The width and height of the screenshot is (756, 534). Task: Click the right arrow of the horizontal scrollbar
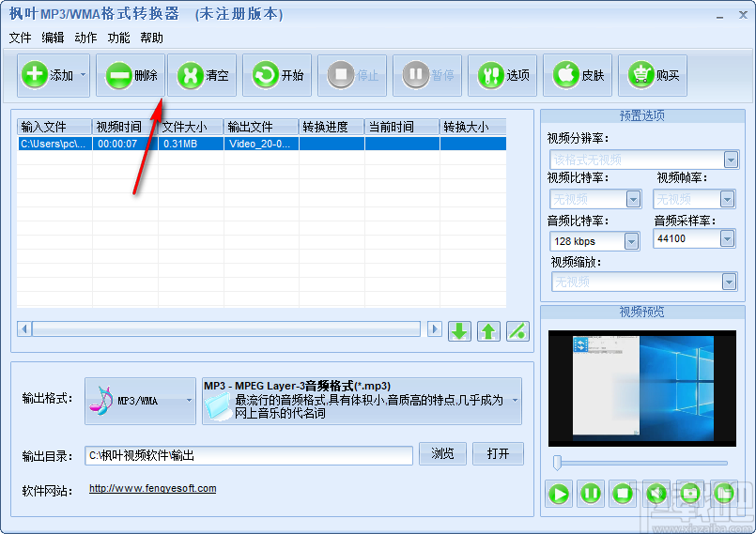click(x=434, y=329)
